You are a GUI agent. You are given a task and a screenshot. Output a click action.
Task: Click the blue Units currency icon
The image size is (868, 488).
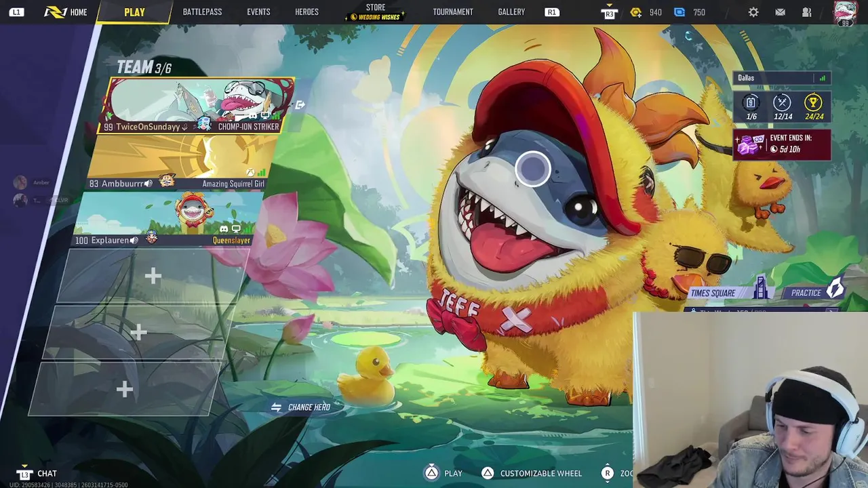pos(679,12)
